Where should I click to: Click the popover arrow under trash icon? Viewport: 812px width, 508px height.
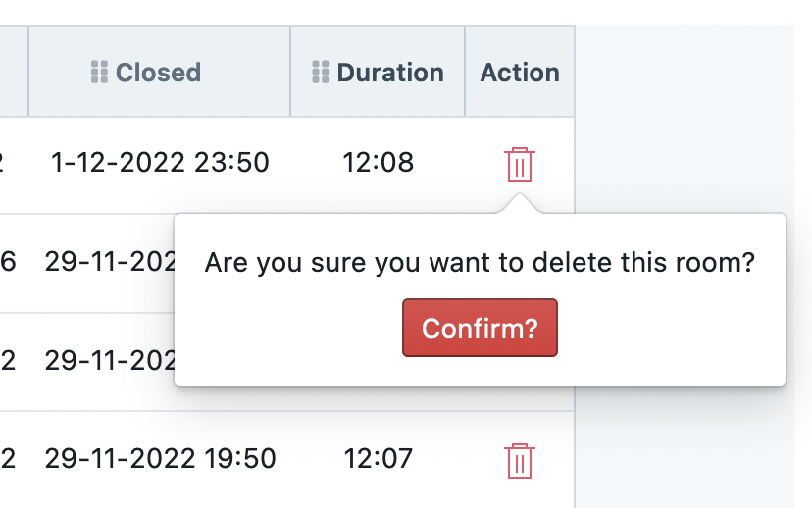(x=520, y=203)
